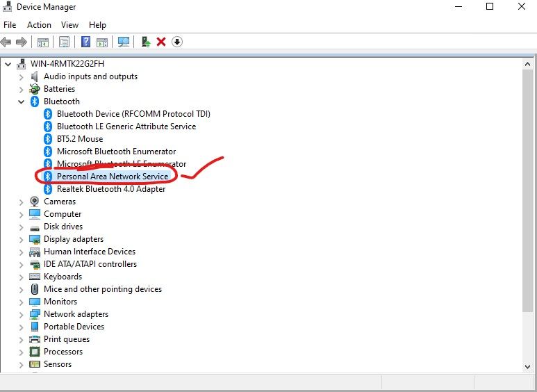Open the Help menu
This screenshot has width=537, height=392.
point(97,25)
